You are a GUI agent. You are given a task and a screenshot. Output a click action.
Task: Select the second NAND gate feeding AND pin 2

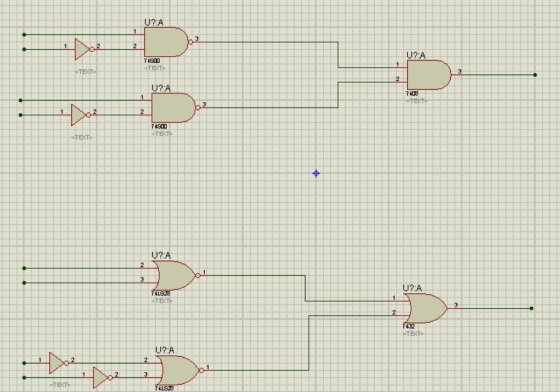tap(174, 108)
